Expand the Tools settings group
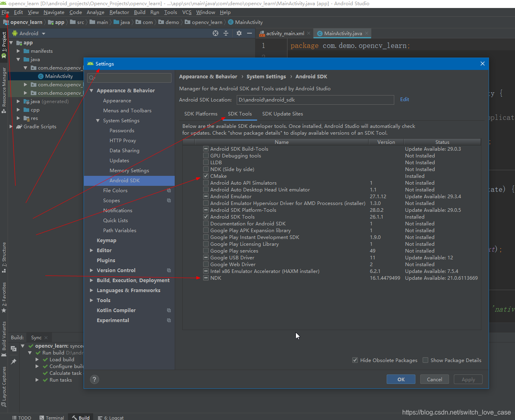This screenshot has height=420, width=515. pyautogui.click(x=92, y=301)
